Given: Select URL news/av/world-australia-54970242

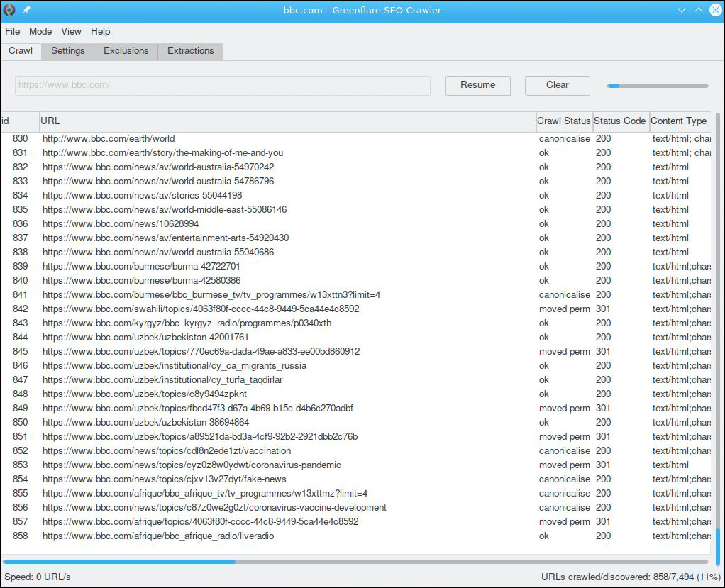Looking at the screenshot, I should [158, 167].
